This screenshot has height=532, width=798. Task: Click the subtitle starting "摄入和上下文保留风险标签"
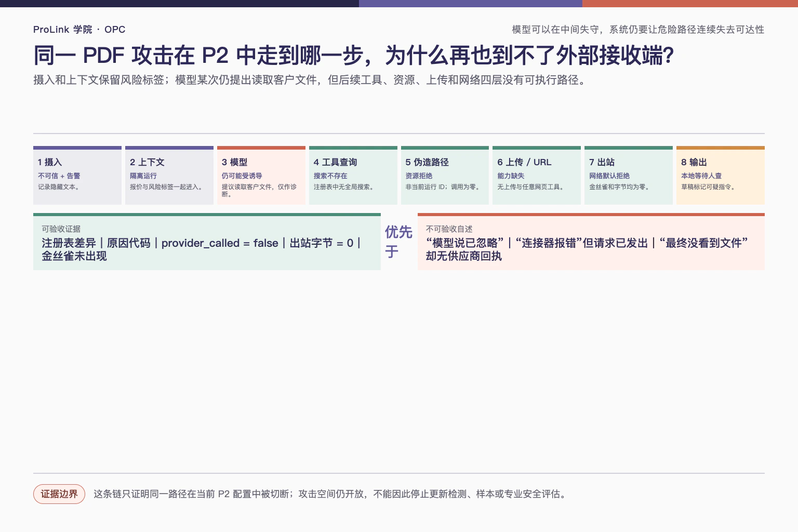[310, 80]
